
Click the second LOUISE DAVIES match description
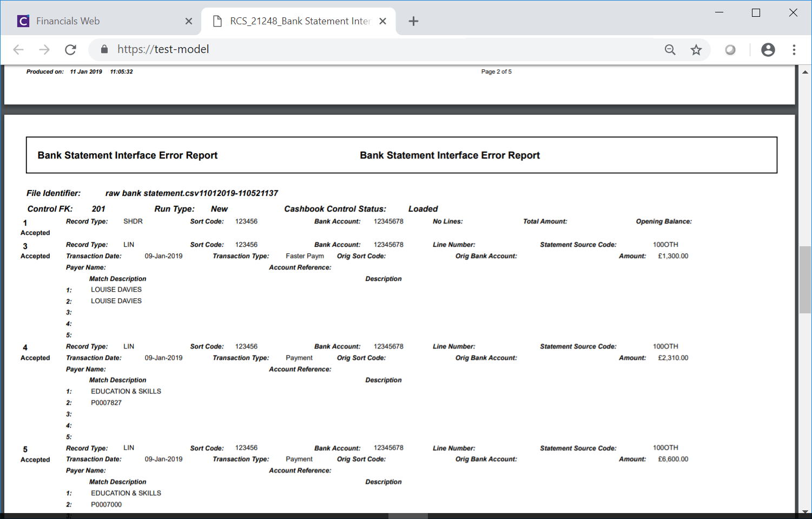click(116, 301)
